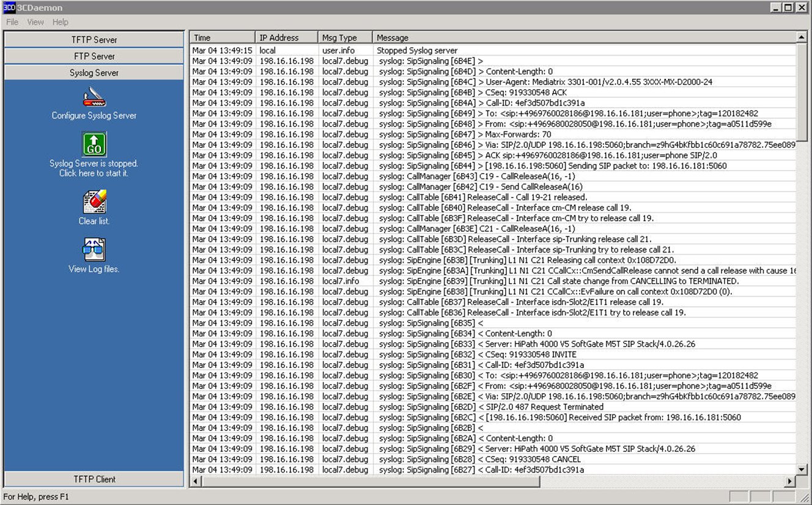The image size is (812, 505).
Task: Select the 'Sending SIP packet to' row
Action: pos(493,166)
